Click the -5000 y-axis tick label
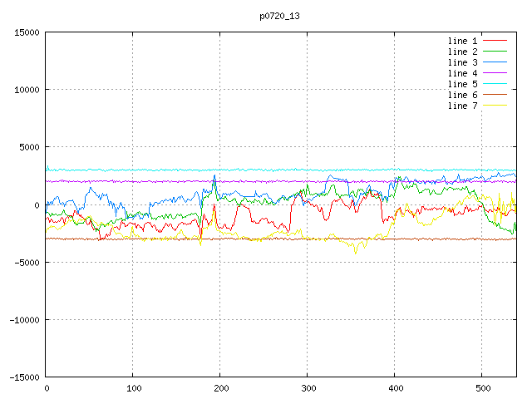Viewport: 532px width, 399px height. (x=26, y=263)
